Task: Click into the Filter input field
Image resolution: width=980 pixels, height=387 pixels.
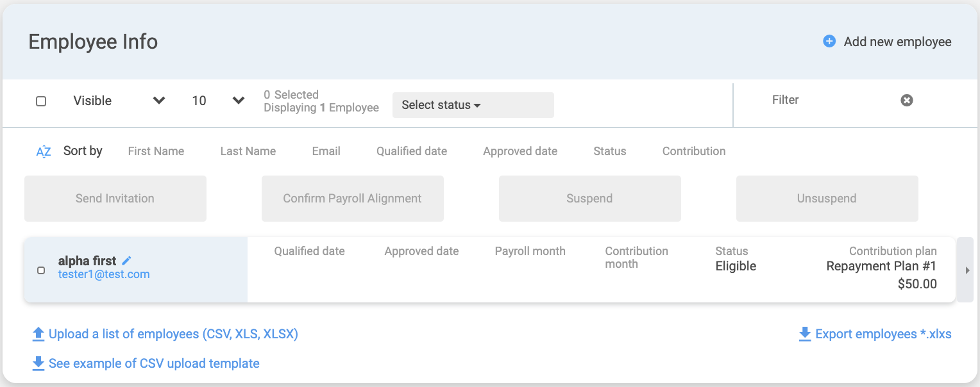Action: point(827,100)
